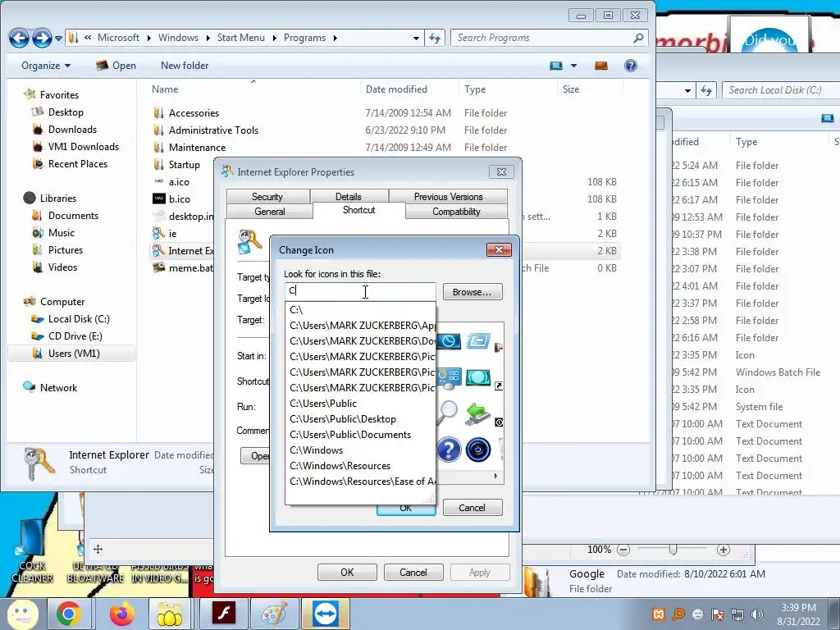Click the Back navigation arrow in Programs window
Image resolution: width=840 pixels, height=630 pixels.
tap(19, 38)
